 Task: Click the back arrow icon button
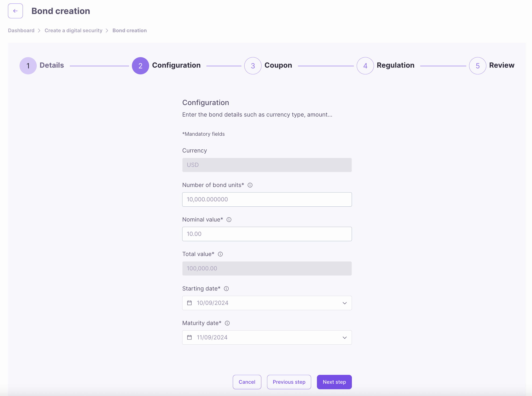(x=15, y=11)
